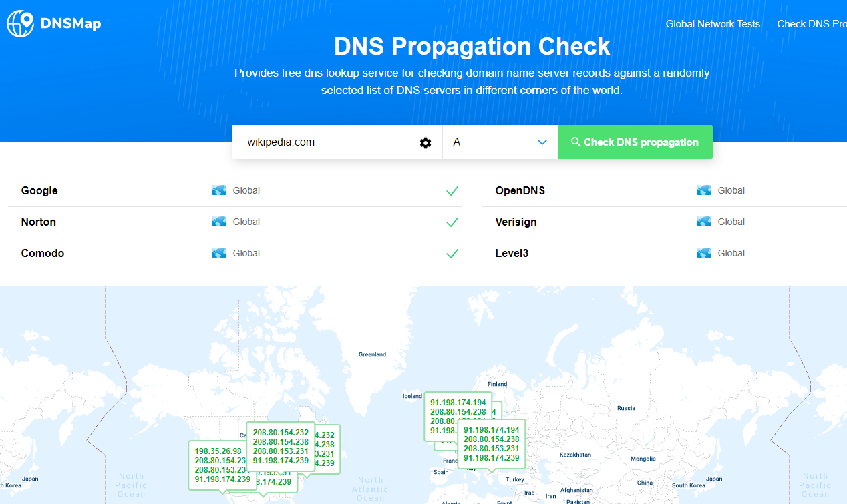The image size is (847, 504).
Task: Click the Global link in the Norton row
Action: (245, 221)
